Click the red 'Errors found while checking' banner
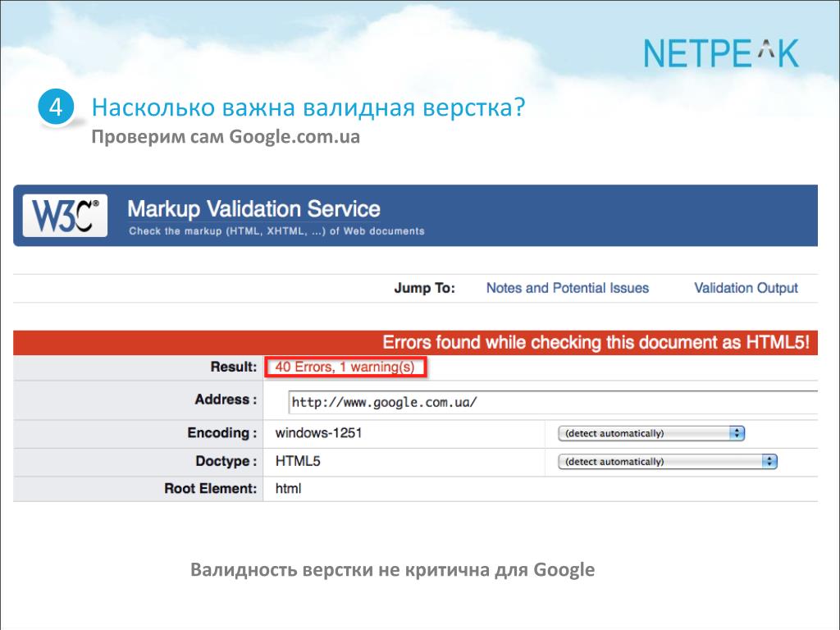Screen dimensions: 840x630 416,342
